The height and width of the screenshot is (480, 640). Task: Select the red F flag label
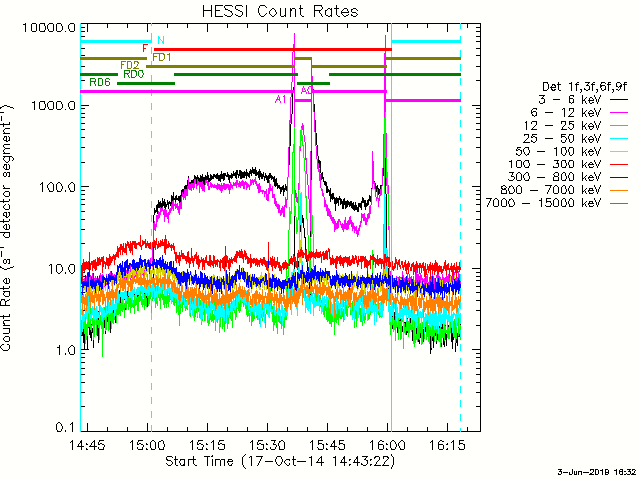(x=144, y=49)
